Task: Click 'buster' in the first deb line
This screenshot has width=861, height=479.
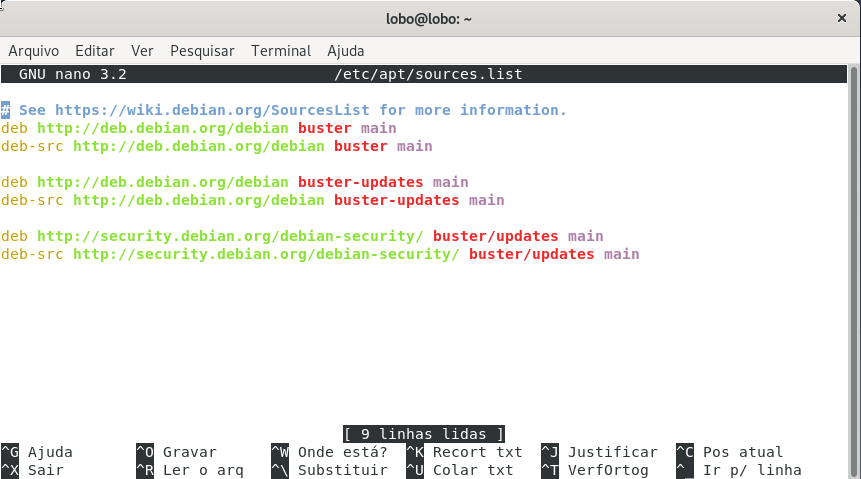Action: pyautogui.click(x=325, y=128)
